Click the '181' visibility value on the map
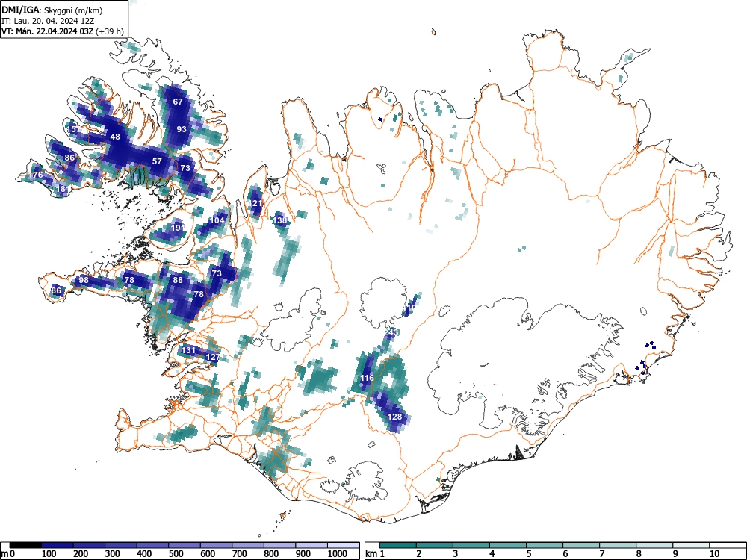The image size is (747, 560). [x=63, y=189]
